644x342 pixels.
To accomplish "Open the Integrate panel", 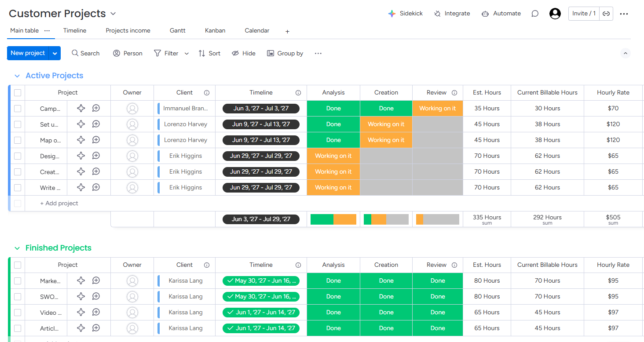I will click(x=452, y=13).
